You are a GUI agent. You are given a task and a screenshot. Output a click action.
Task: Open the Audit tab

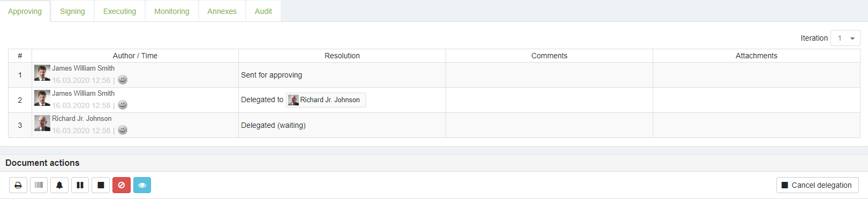pos(263,11)
